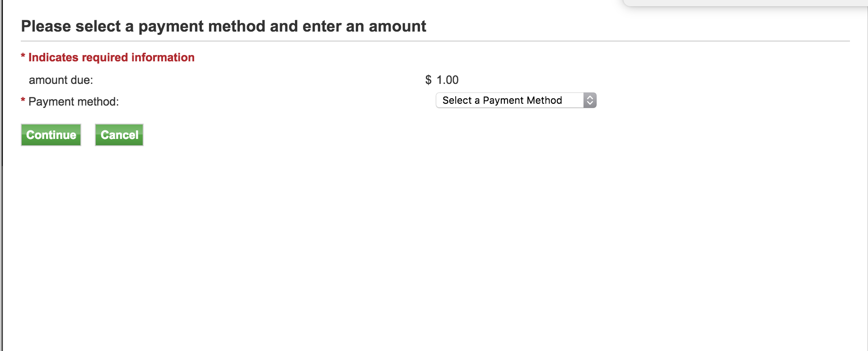Click the words "enter an amount" in heading

point(364,26)
